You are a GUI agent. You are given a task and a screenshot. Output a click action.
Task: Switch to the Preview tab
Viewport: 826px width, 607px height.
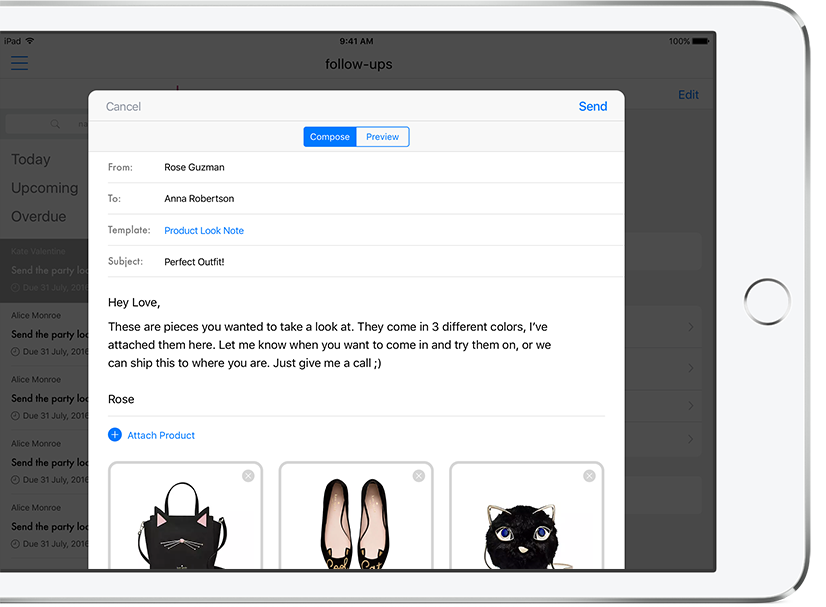tap(382, 136)
